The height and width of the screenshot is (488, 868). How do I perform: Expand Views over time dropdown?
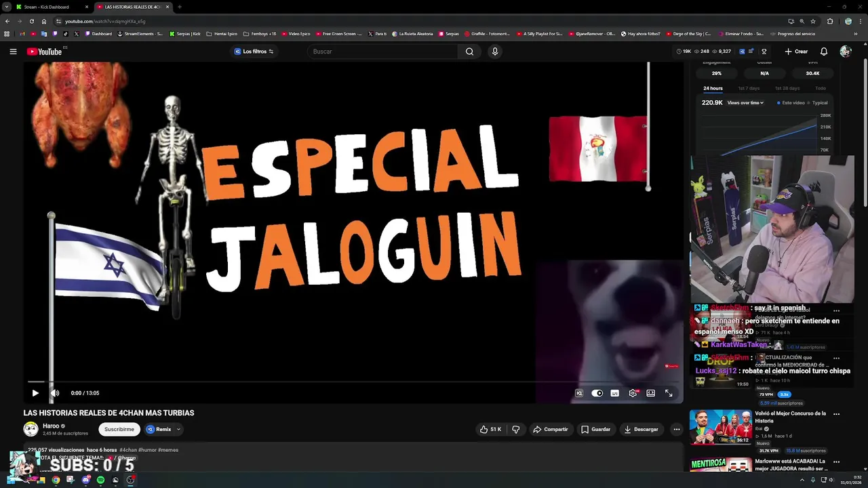tap(745, 103)
